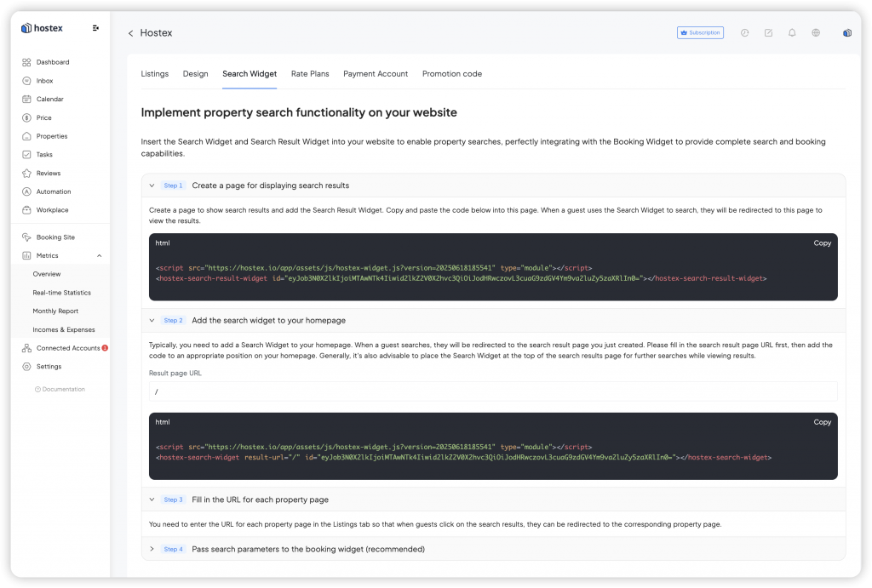Click 'Add the search widget to your homepage'
The height and width of the screenshot is (588, 872).
pos(268,321)
